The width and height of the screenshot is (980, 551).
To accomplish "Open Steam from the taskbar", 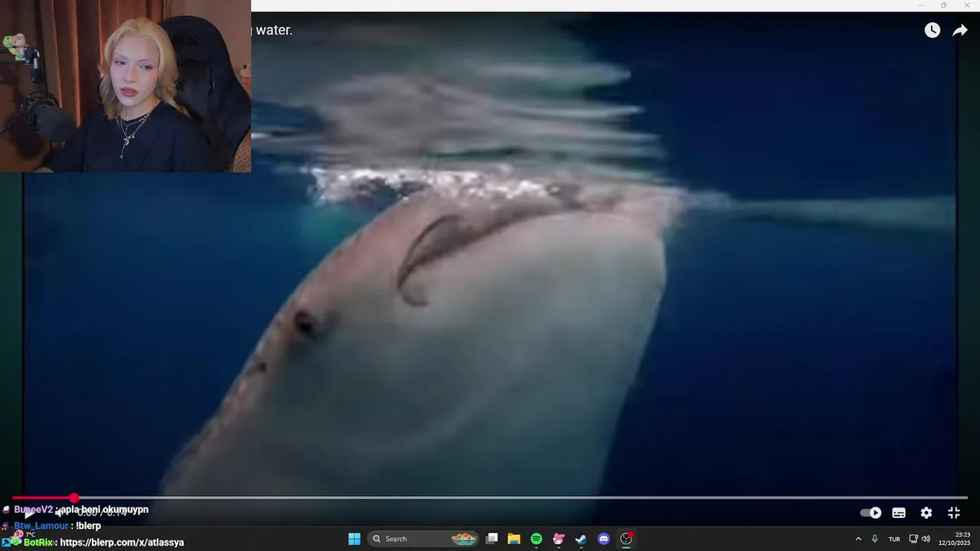I will pos(581,539).
